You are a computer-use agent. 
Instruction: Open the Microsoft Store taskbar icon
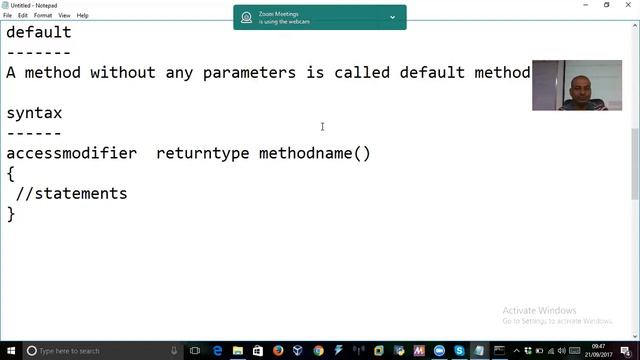258,351
